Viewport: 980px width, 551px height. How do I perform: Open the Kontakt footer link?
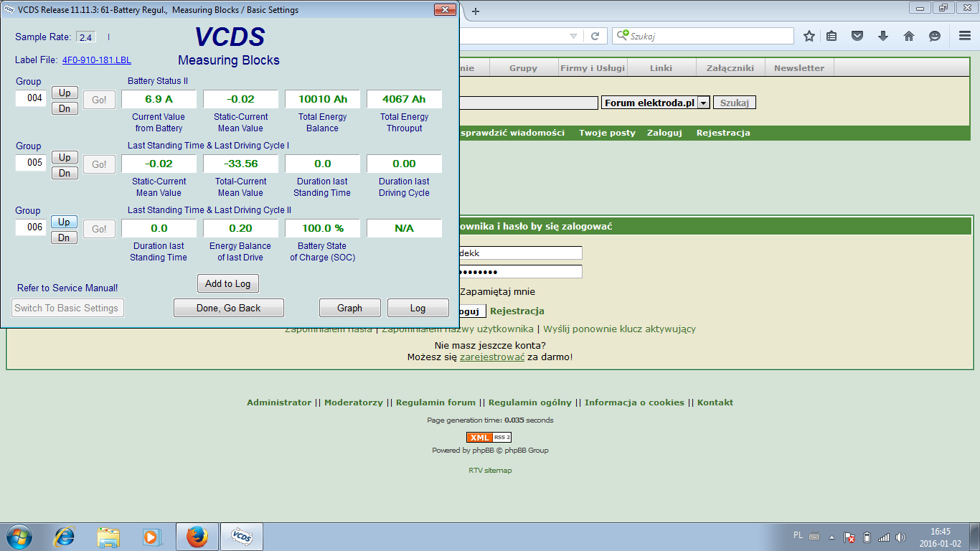click(715, 402)
